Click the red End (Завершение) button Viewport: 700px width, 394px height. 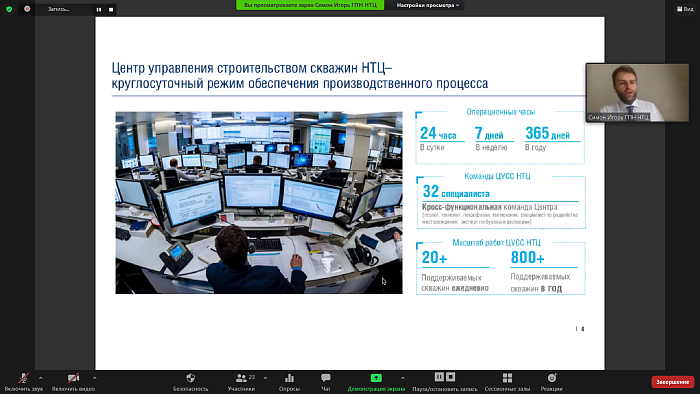(672, 382)
